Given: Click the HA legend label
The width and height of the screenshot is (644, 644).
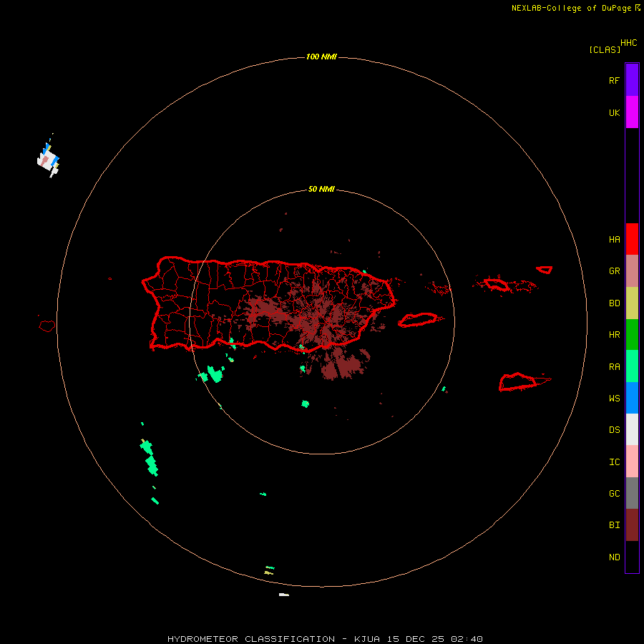Looking at the screenshot, I should tap(614, 240).
